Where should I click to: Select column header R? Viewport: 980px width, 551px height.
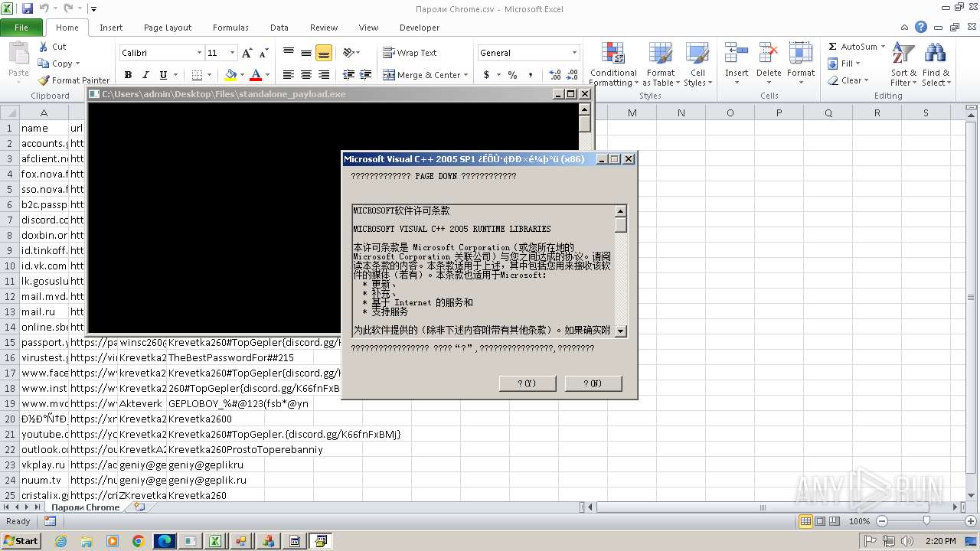[x=877, y=112]
